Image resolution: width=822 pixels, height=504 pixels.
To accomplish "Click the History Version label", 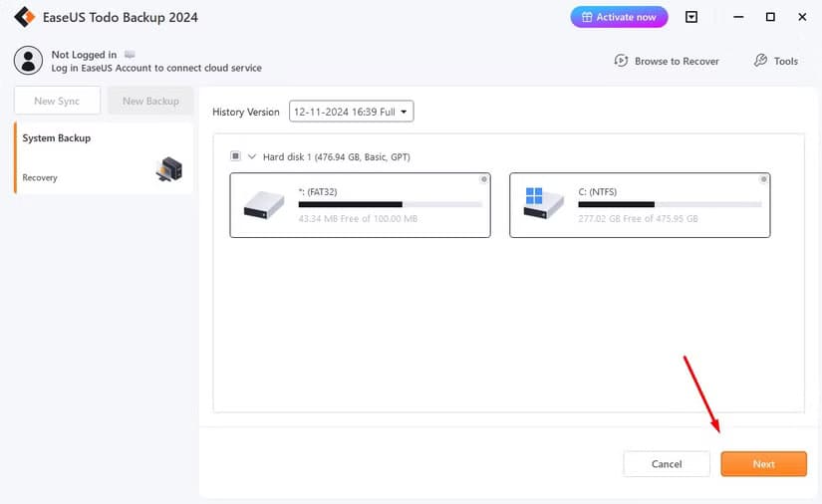I will [246, 113].
